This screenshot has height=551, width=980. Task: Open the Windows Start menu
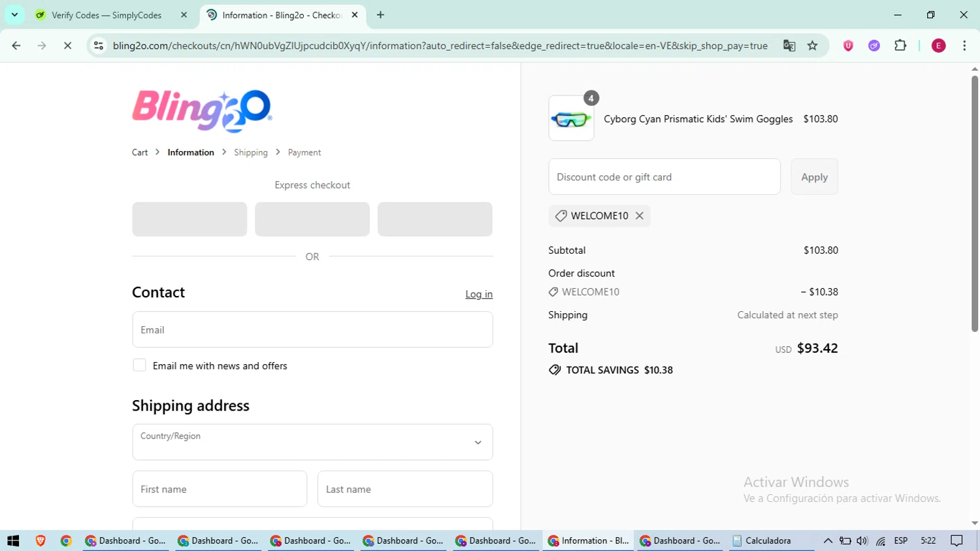click(13, 541)
